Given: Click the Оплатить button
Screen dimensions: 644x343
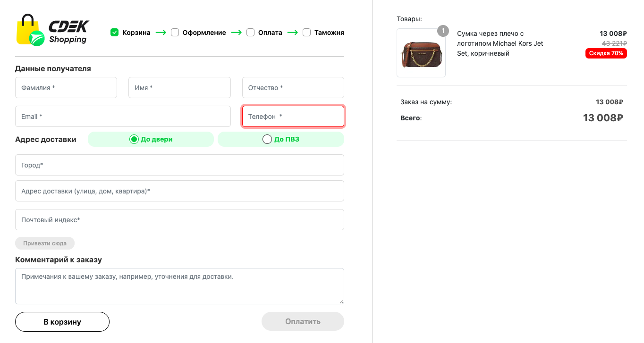Looking at the screenshot, I should pyautogui.click(x=303, y=322).
